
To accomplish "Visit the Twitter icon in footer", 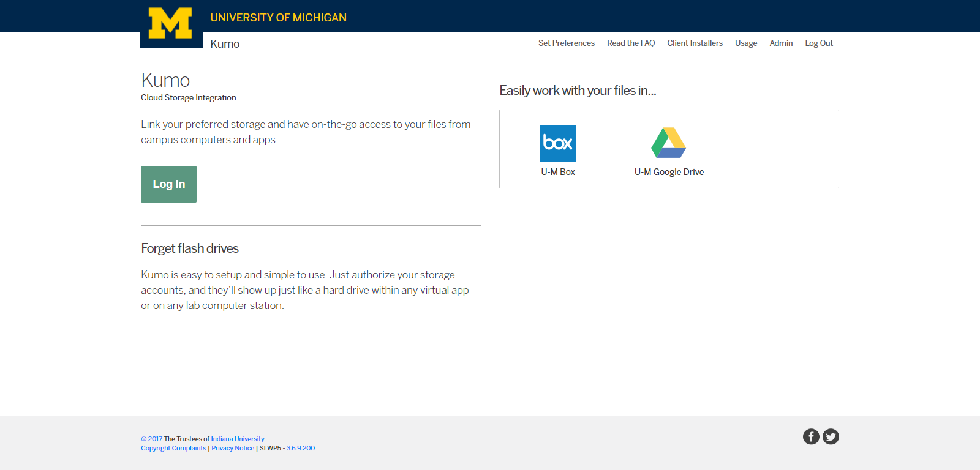I will 831,436.
